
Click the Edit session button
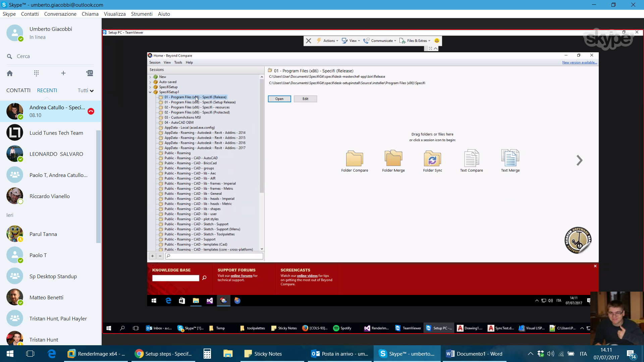(305, 99)
